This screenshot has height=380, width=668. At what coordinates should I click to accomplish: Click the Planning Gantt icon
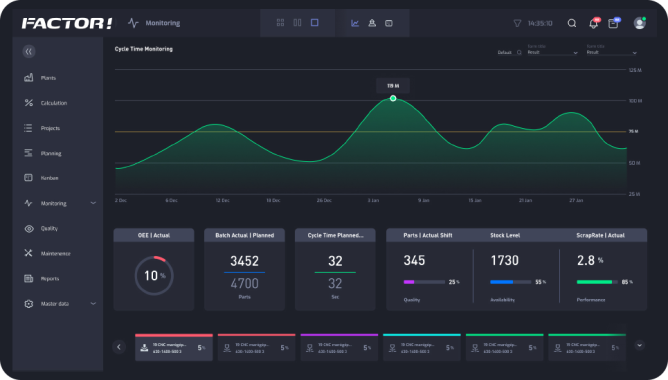coord(28,153)
